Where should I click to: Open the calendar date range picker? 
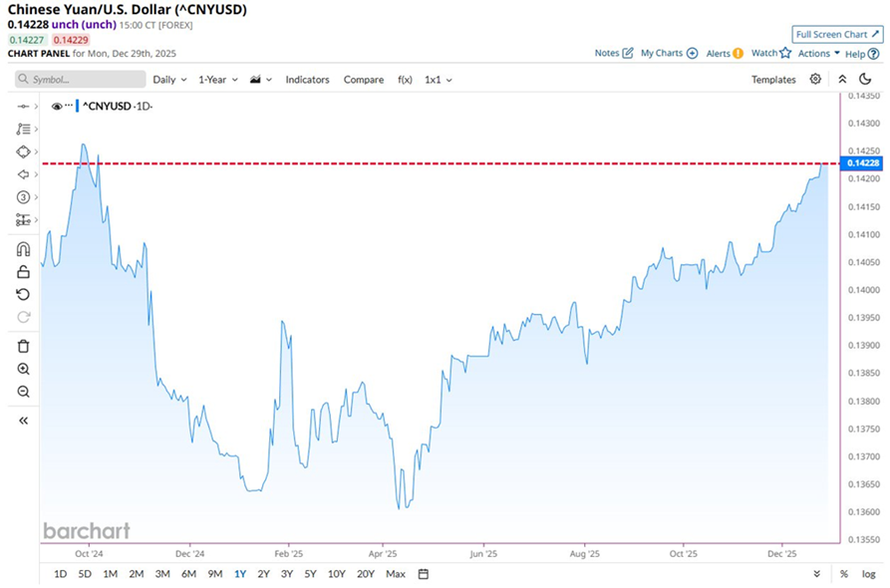pos(424,574)
